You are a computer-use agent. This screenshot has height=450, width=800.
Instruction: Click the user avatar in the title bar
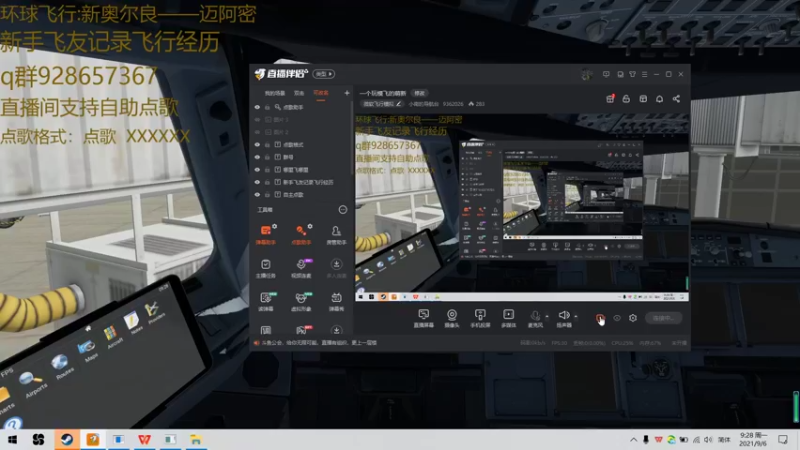(587, 74)
